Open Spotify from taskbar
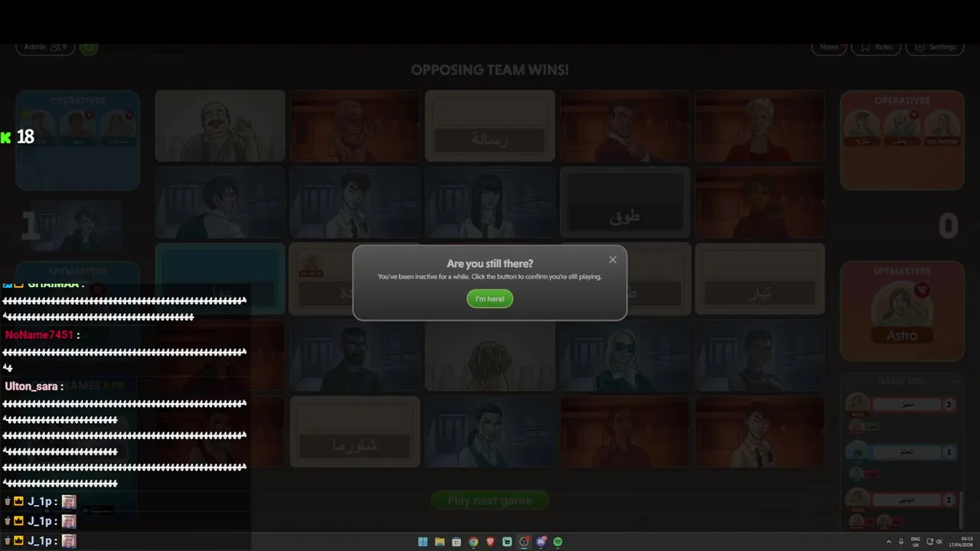 tap(557, 542)
